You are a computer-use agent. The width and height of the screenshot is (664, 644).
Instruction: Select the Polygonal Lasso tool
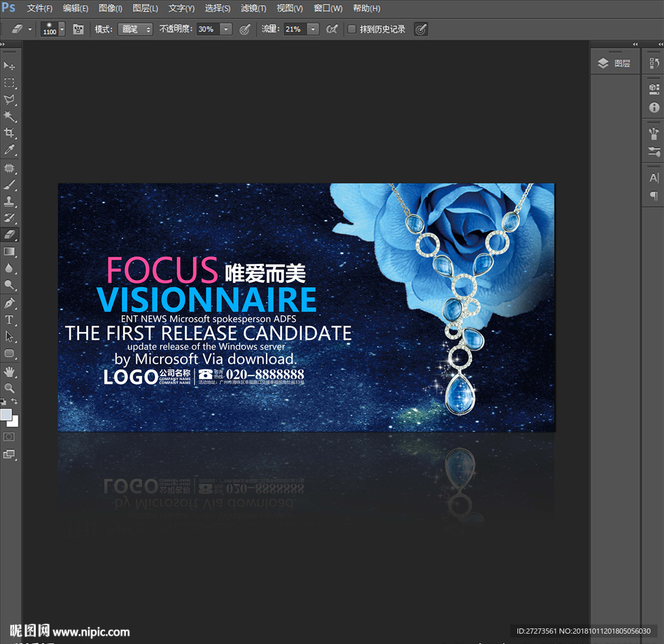(x=9, y=99)
